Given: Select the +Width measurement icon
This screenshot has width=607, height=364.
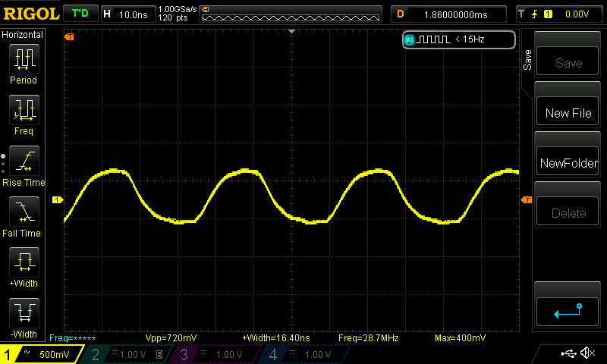Looking at the screenshot, I should click(24, 262).
